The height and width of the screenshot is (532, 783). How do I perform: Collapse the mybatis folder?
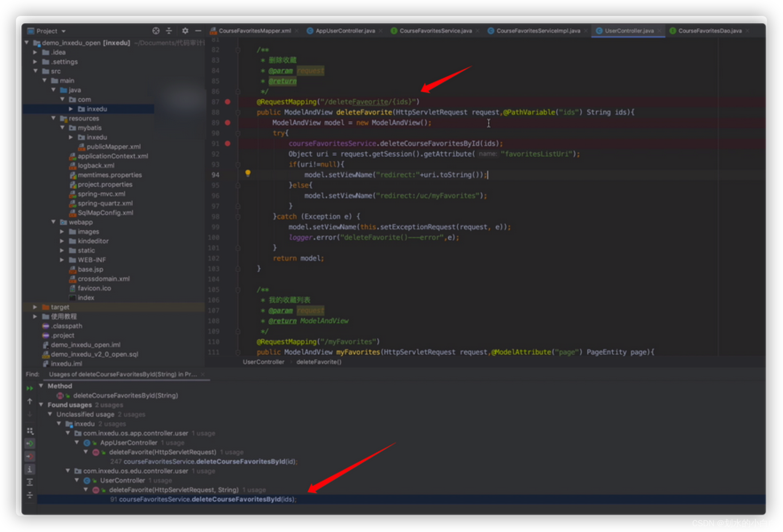click(x=62, y=127)
